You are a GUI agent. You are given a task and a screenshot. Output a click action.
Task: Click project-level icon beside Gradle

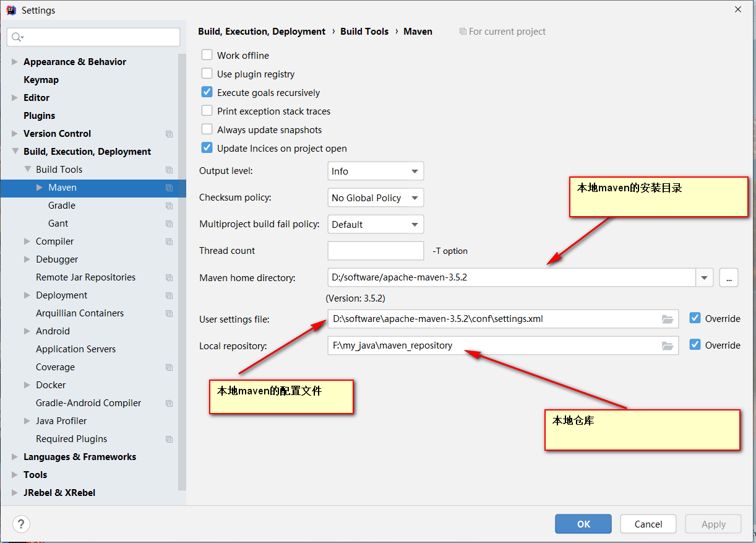point(170,206)
